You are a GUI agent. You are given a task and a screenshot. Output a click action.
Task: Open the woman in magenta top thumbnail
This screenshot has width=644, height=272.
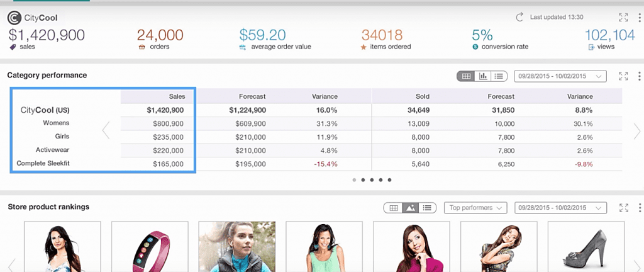(411, 247)
